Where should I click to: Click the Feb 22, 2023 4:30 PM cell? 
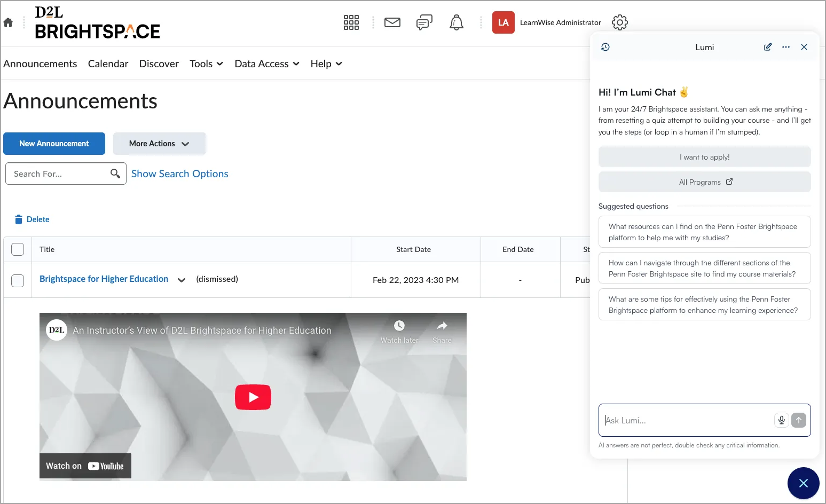(416, 280)
